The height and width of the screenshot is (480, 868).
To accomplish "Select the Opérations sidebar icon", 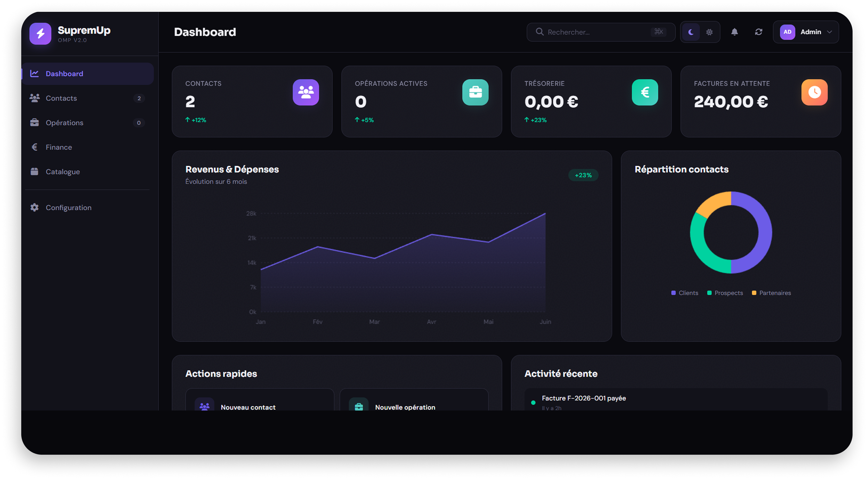I will [x=34, y=122].
